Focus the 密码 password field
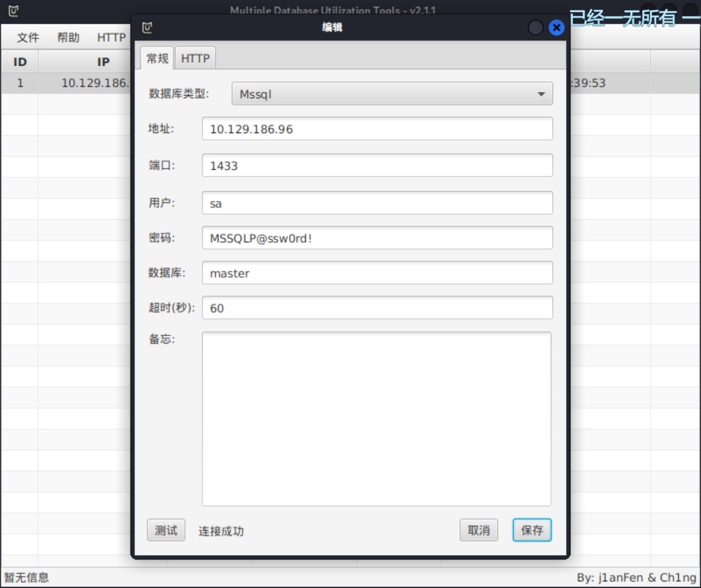 [377, 238]
